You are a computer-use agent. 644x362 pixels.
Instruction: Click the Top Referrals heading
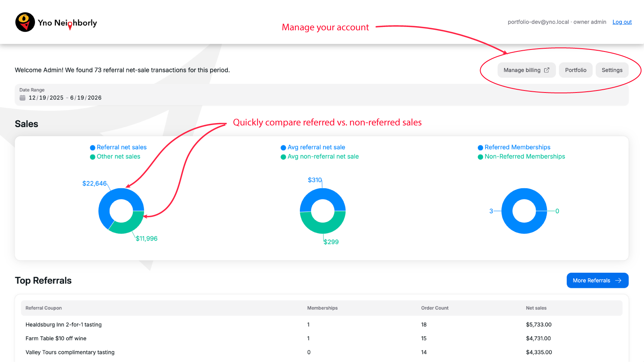point(43,280)
